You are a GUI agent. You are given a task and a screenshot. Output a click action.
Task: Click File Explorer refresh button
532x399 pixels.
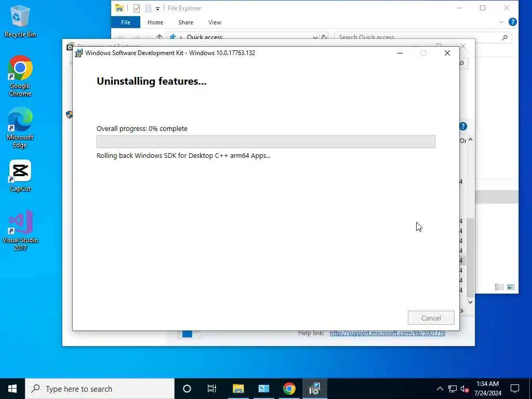point(324,37)
